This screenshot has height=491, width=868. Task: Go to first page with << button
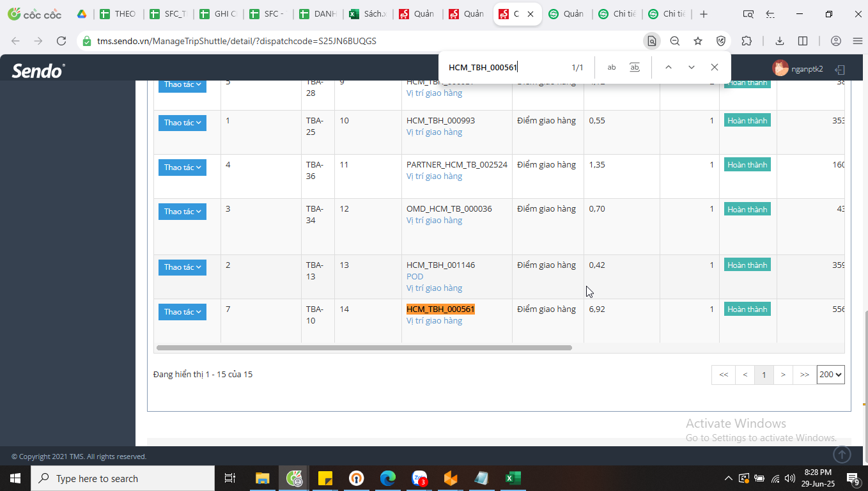click(x=724, y=375)
